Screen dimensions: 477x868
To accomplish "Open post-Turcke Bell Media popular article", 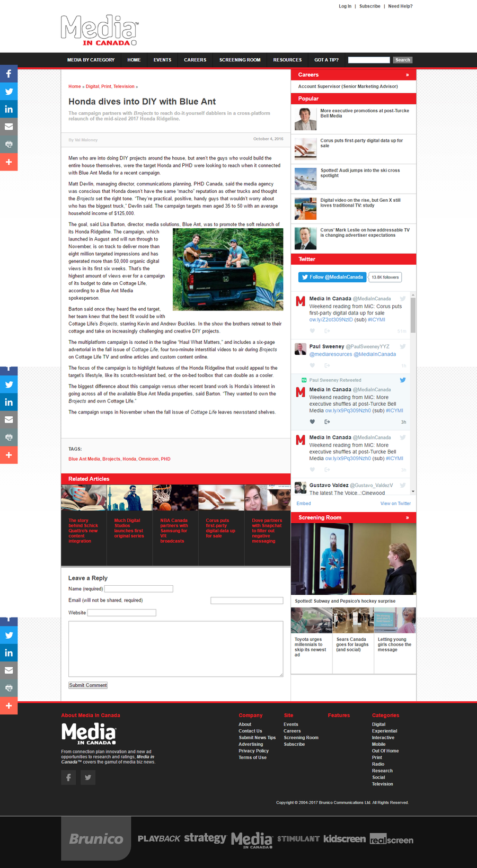I will coord(365,113).
